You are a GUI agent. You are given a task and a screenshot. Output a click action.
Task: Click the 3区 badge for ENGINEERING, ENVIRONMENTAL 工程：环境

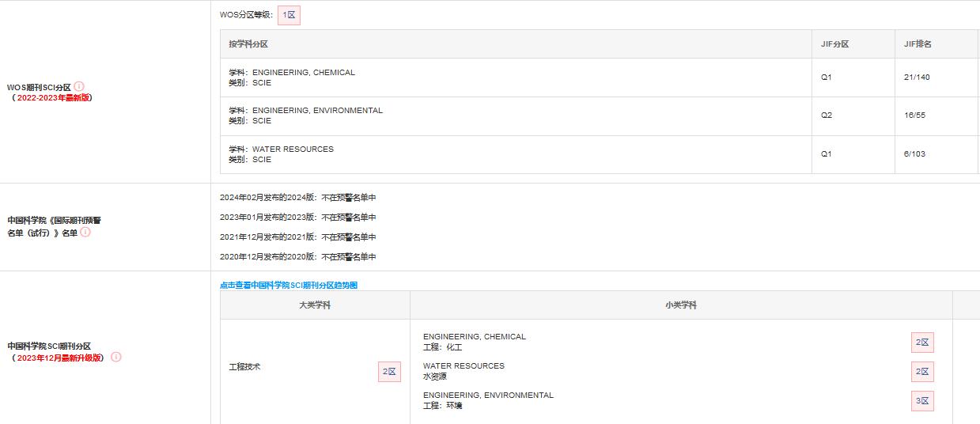click(921, 401)
